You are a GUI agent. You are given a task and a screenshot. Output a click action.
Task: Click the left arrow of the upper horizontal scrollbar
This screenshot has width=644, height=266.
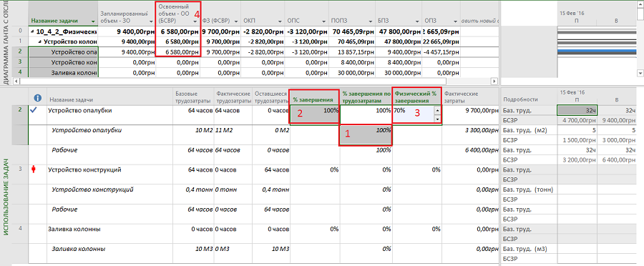16,82
